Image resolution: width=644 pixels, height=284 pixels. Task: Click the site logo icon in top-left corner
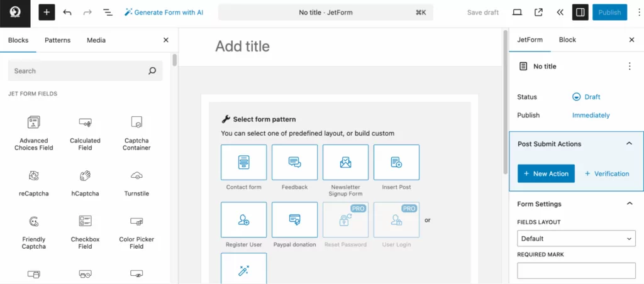[15, 14]
